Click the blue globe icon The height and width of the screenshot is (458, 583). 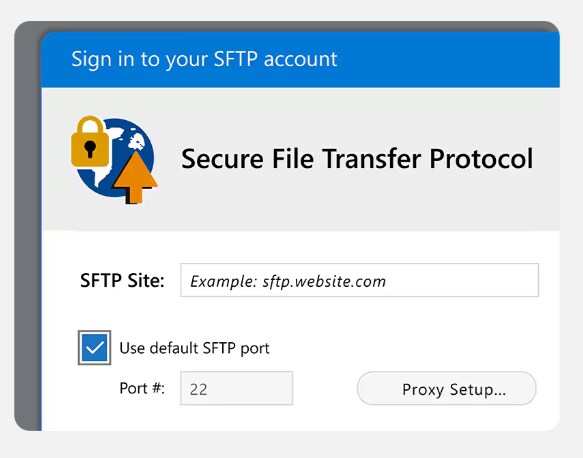(115, 157)
